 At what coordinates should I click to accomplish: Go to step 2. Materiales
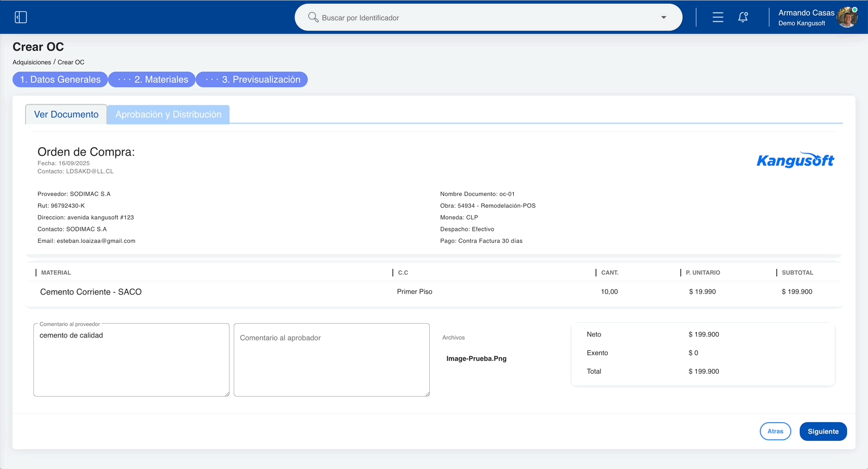pos(152,79)
